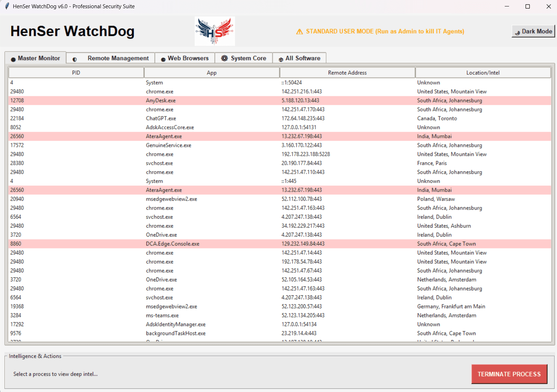This screenshot has width=557, height=392.
Task: Toggle Dark Mode
Action: 533,32
